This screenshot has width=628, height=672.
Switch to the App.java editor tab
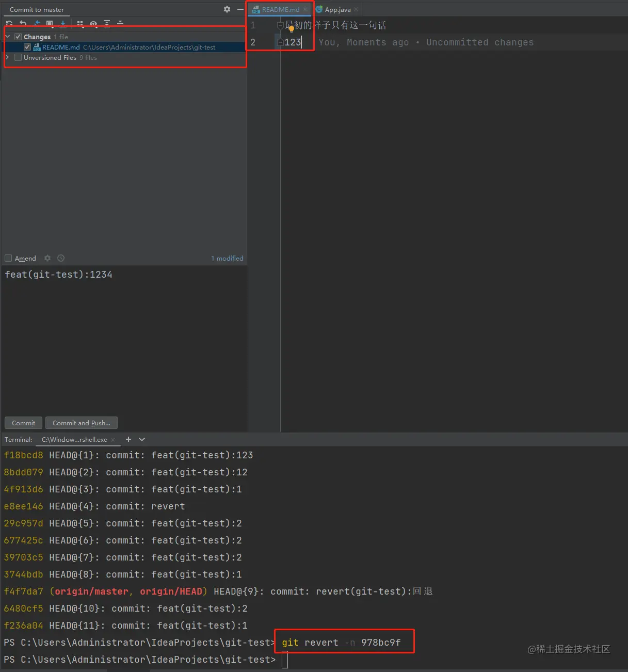click(x=337, y=9)
